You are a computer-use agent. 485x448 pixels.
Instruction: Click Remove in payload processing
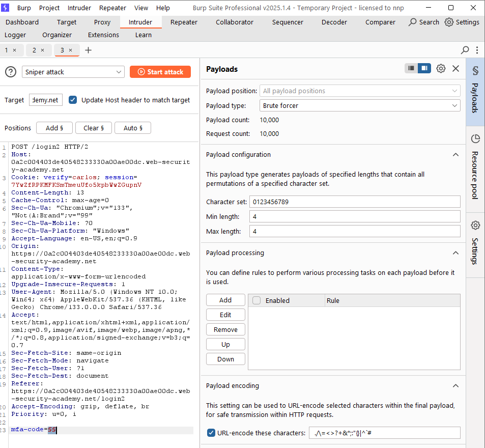(225, 329)
